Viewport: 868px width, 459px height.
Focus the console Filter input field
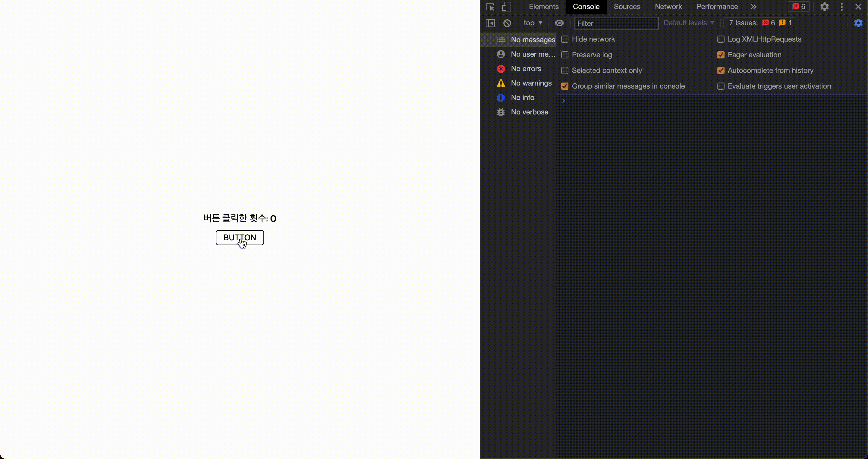coord(616,23)
